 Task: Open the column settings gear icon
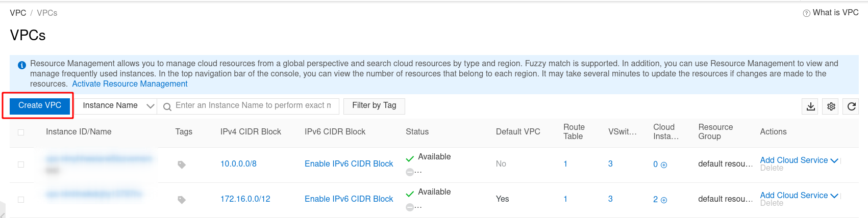click(x=831, y=106)
